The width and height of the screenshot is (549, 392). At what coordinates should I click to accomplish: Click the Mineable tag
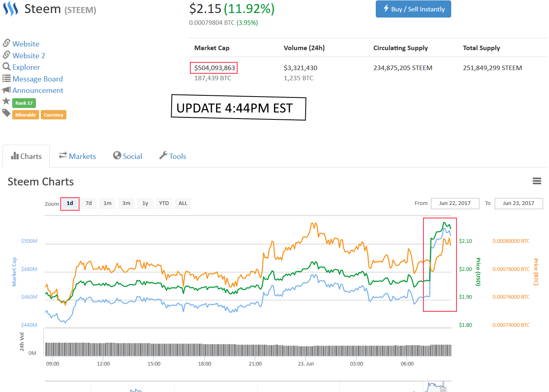(x=26, y=115)
